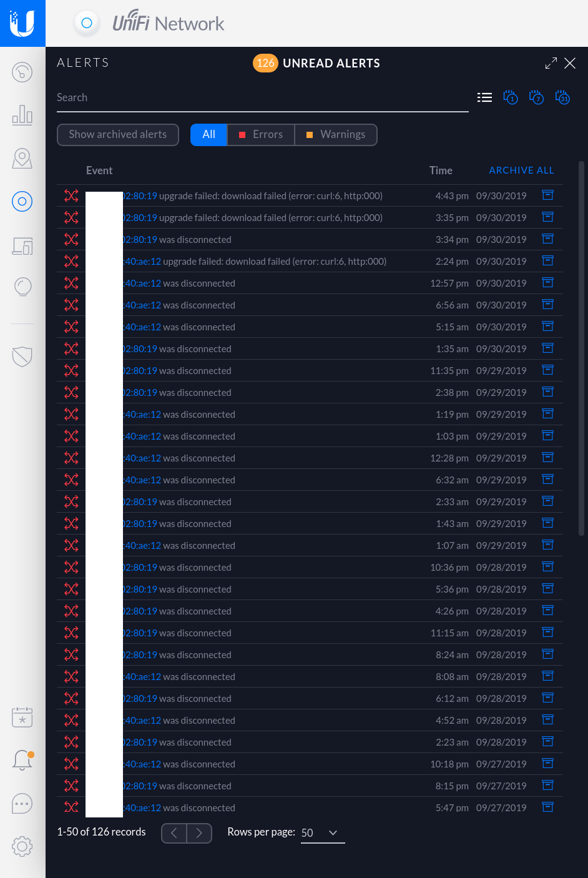Image resolution: width=588 pixels, height=878 pixels.
Task: Archive the 4:43 pm upgrade failed alert
Action: coord(547,195)
